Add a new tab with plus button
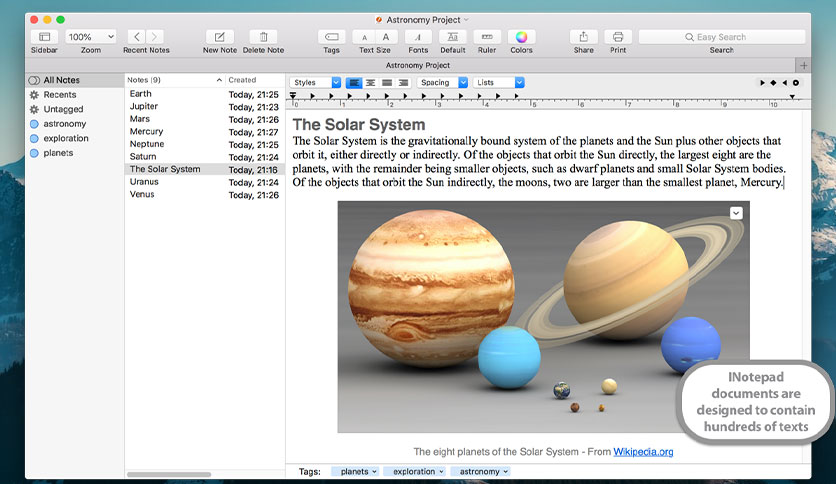 803,65
